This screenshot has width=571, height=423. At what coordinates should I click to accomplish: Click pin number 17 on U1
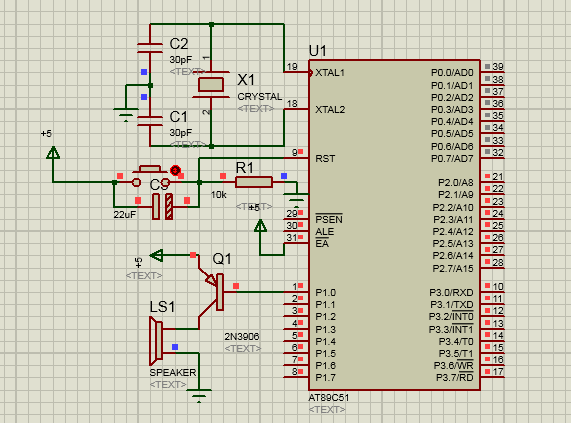pyautogui.click(x=498, y=372)
